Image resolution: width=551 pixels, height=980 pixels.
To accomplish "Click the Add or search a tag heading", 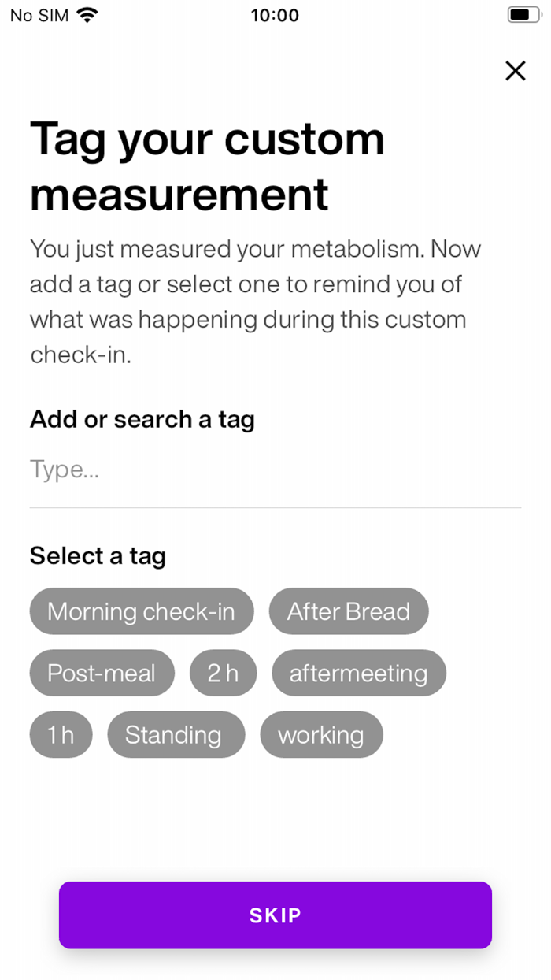I will click(142, 419).
